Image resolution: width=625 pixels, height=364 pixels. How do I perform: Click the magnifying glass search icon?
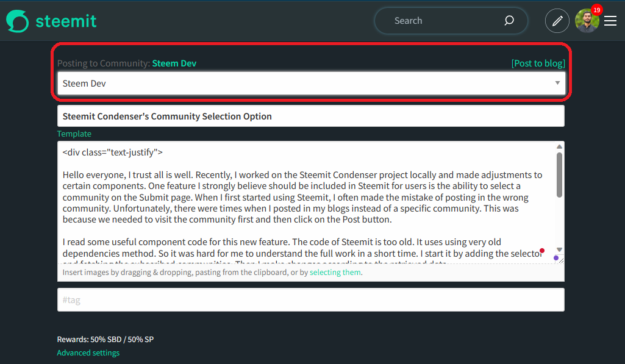(x=509, y=21)
